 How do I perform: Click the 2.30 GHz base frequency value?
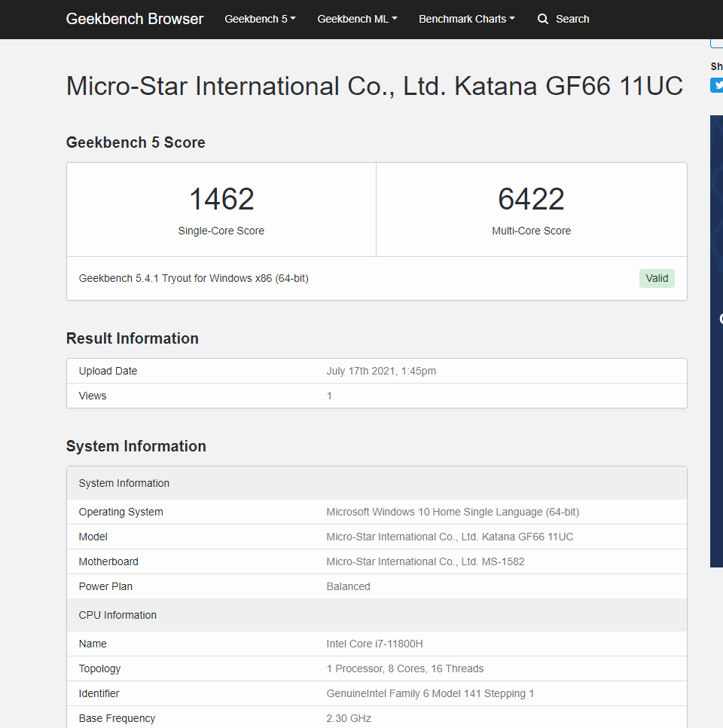coord(349,719)
